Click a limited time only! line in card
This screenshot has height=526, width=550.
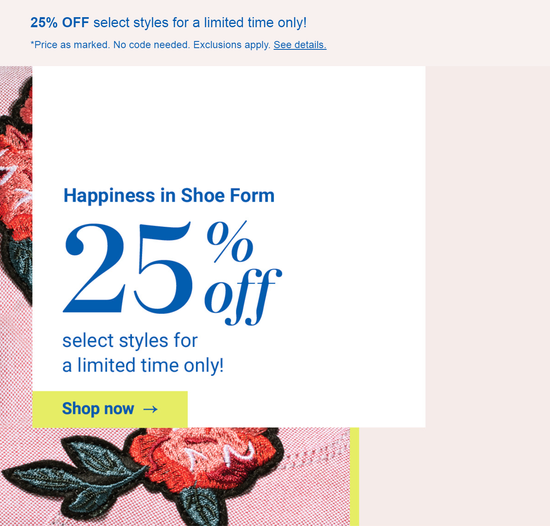(143, 365)
